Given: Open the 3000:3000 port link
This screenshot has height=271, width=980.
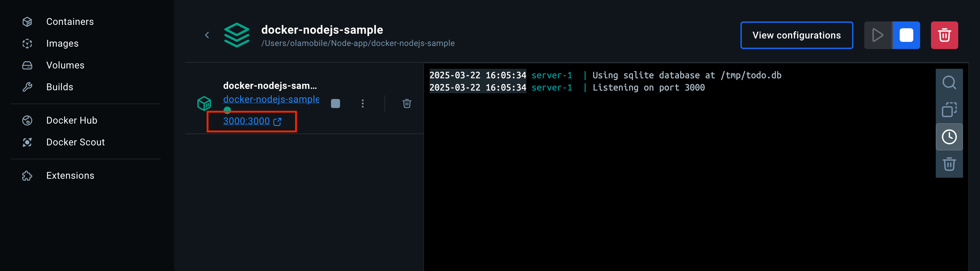Looking at the screenshot, I should coord(252,121).
